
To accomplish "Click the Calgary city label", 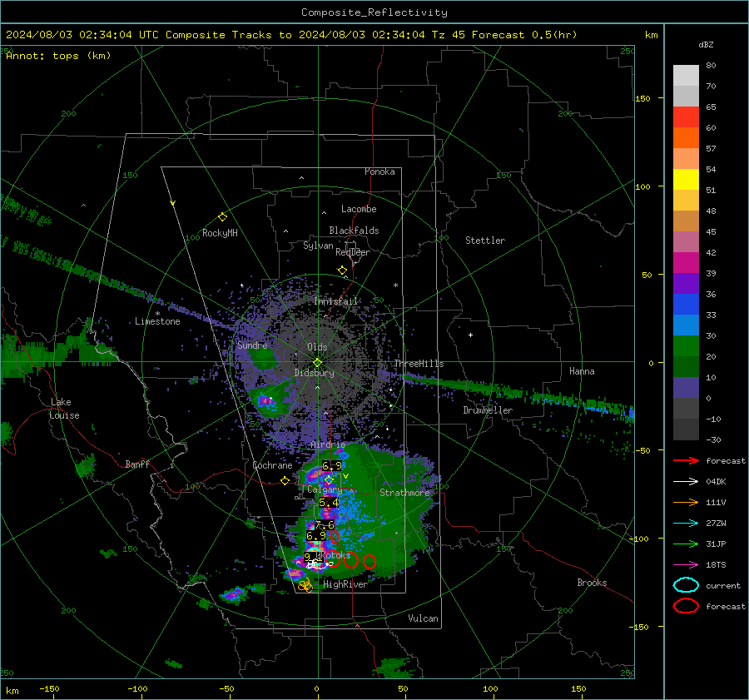I will coord(325,489).
